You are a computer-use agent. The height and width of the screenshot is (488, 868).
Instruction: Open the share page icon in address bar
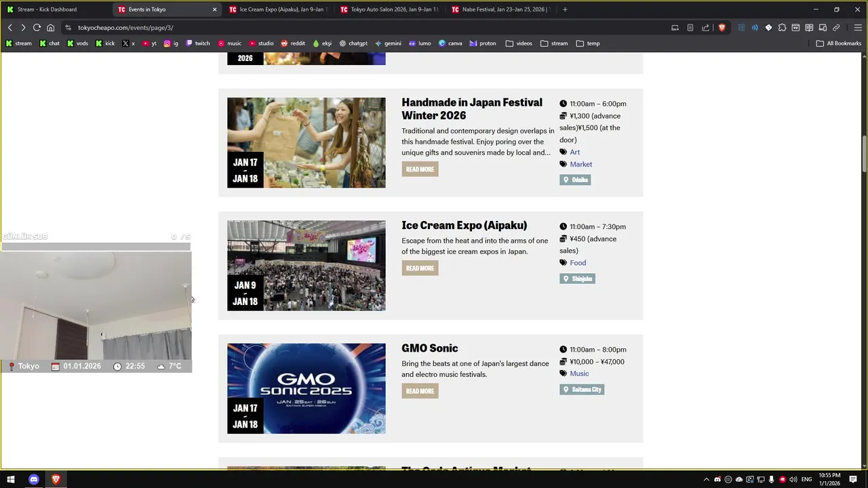click(705, 28)
